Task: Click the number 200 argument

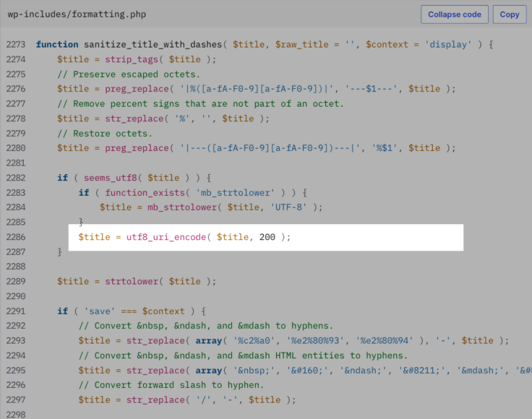Action: 267,237
